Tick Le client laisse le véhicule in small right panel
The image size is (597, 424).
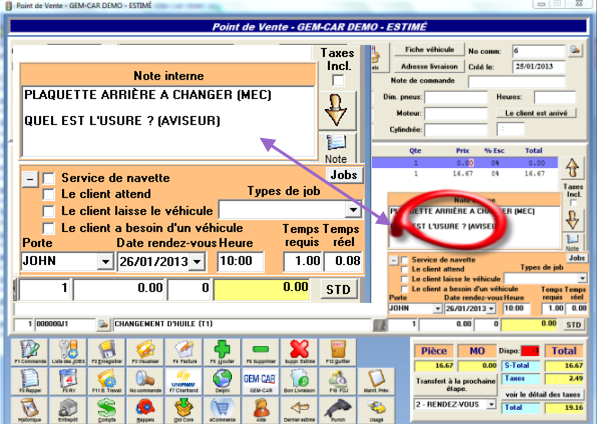click(404, 279)
